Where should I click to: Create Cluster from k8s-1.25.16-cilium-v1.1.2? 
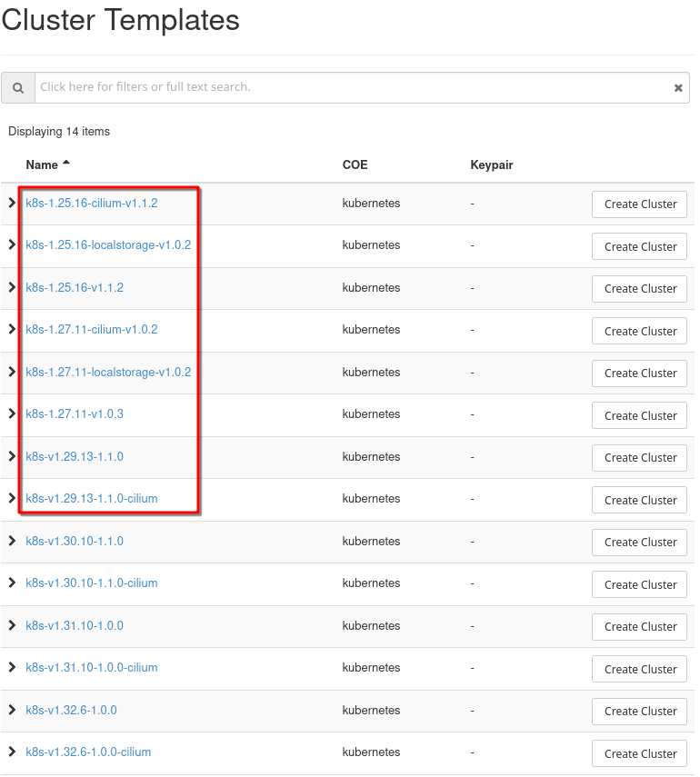coord(640,204)
